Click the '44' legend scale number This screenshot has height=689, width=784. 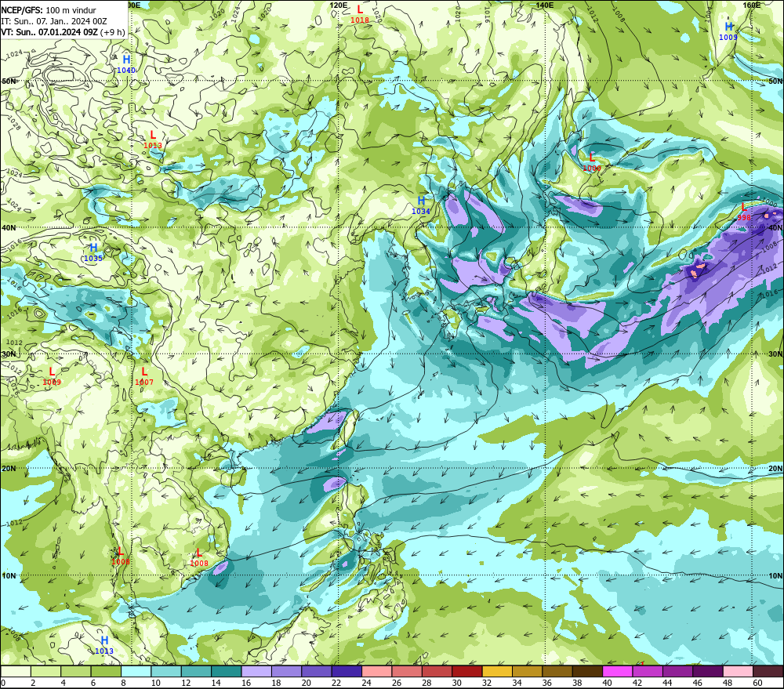[x=667, y=683]
